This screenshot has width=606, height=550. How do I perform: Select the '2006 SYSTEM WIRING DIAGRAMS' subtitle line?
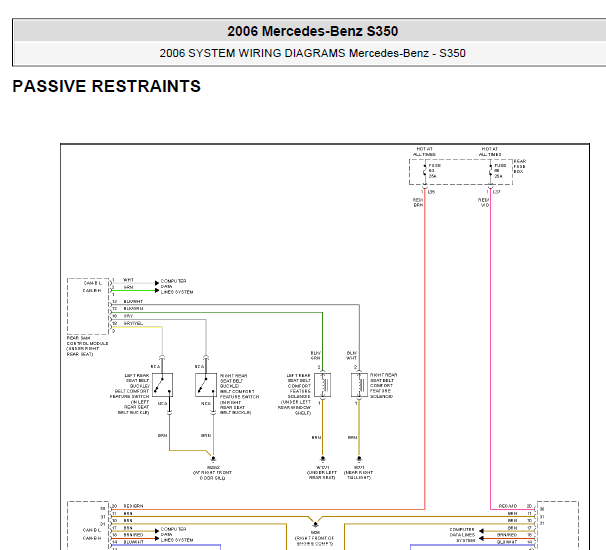pos(312,53)
